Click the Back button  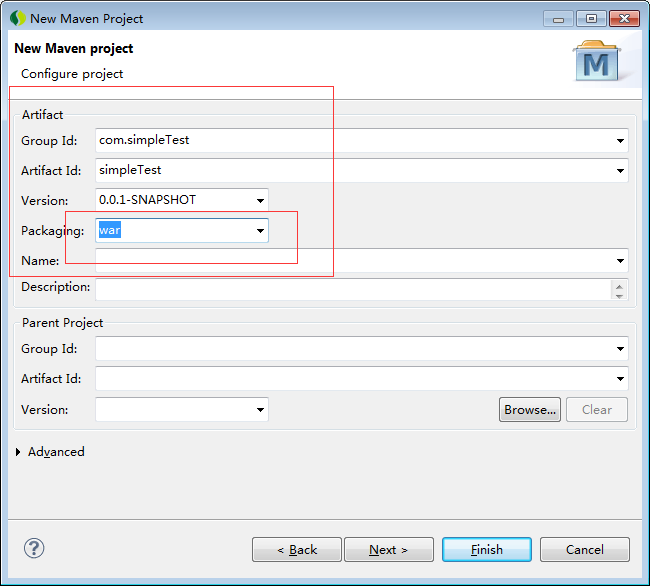click(297, 550)
